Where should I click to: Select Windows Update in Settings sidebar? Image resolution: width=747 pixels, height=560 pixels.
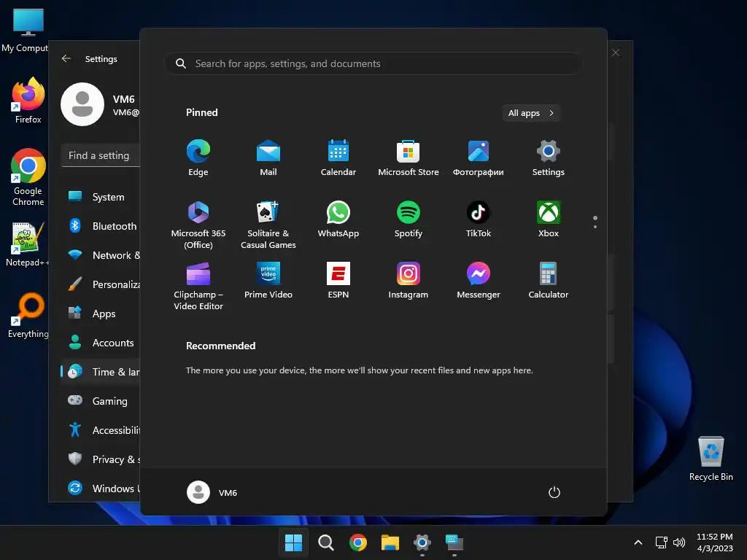(x=101, y=488)
